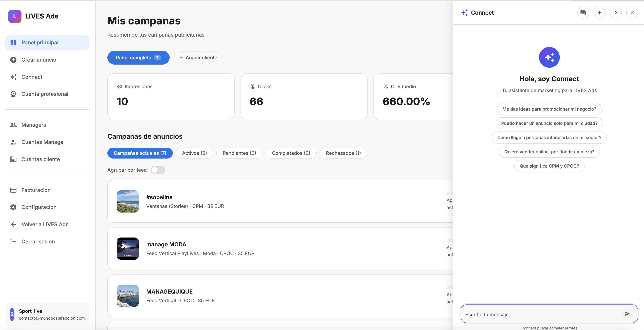Switch to Campanas actuales filter
The image size is (644, 330).
click(140, 153)
